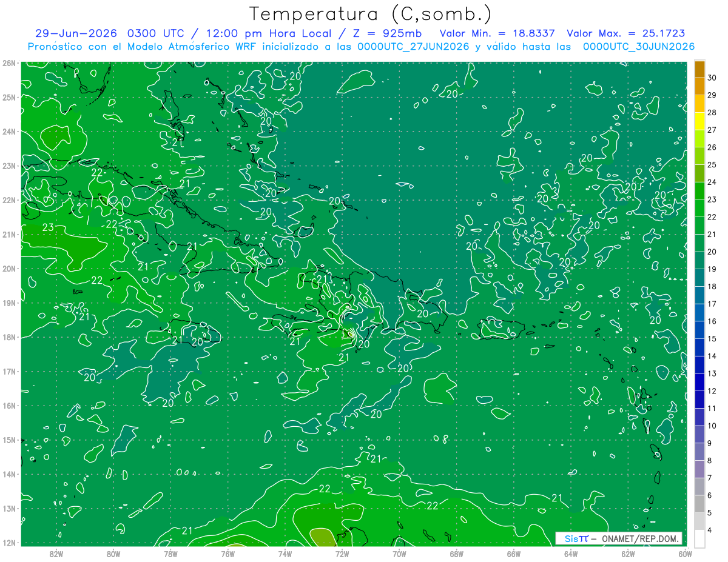
Task: Click colorbar label '27'
Action: (x=712, y=130)
